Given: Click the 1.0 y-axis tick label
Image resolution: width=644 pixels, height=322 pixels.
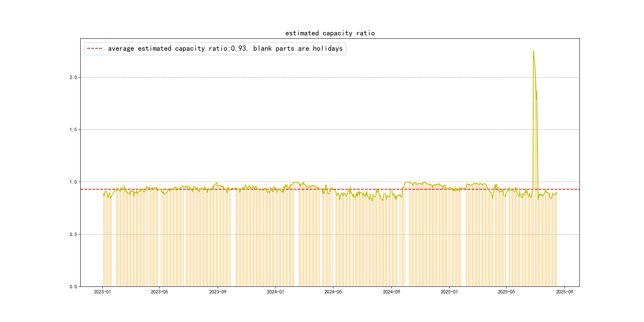Looking at the screenshot, I should coord(73,182).
